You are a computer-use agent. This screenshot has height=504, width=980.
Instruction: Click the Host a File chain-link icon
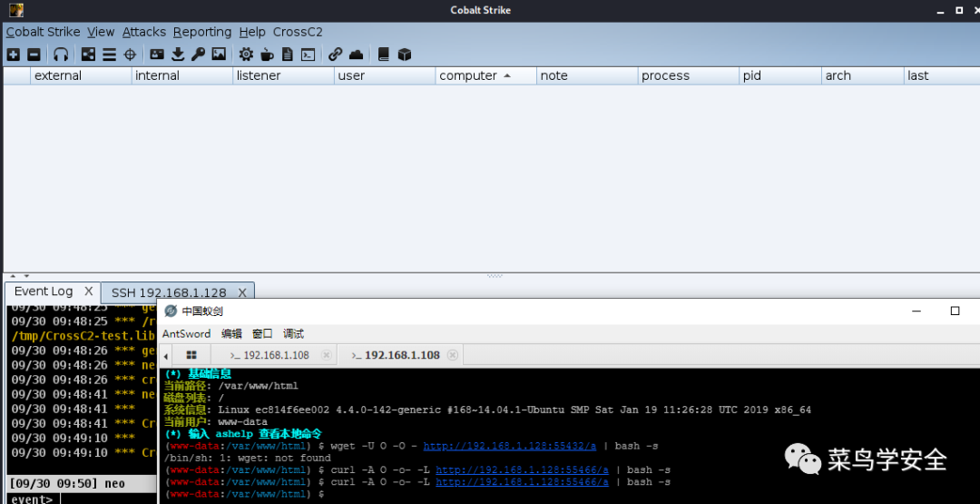point(335,54)
